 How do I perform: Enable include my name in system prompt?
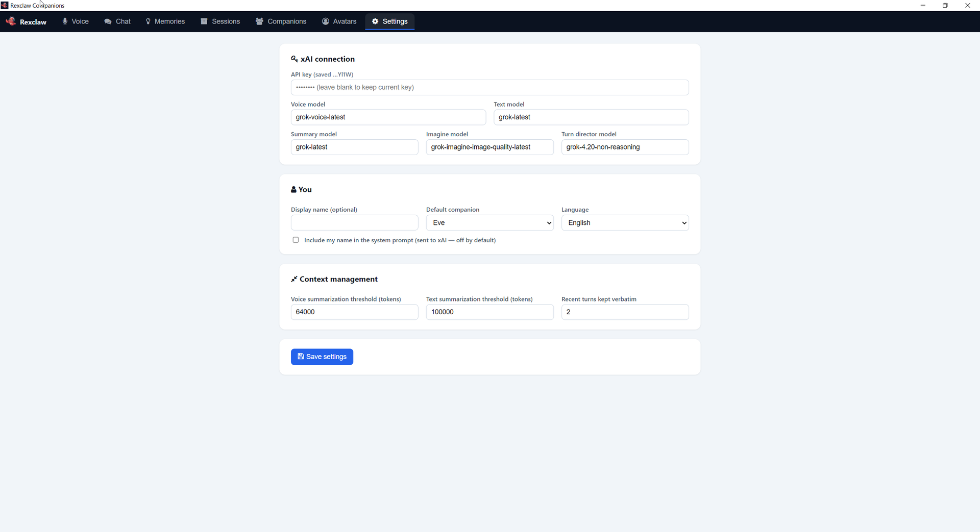[x=296, y=240]
